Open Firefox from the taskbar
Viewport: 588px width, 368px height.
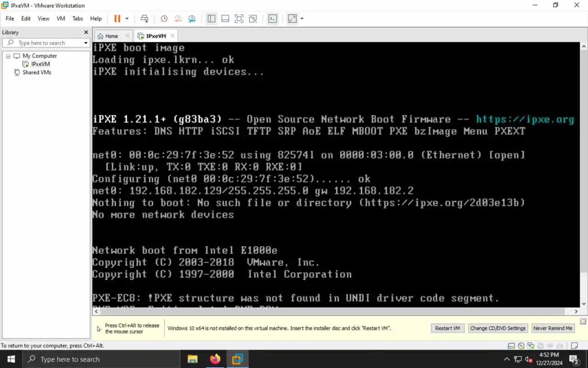pos(215,359)
